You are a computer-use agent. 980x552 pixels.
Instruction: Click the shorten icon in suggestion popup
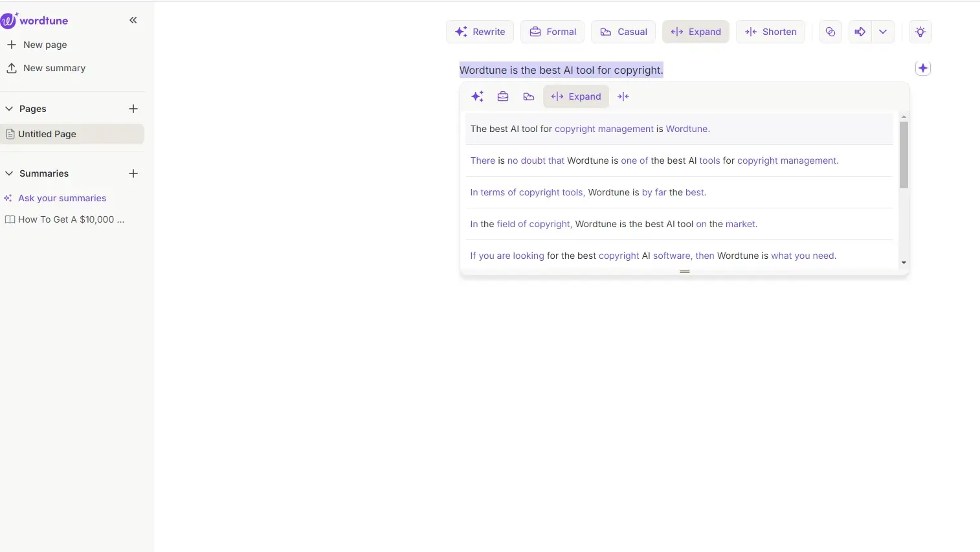coord(623,96)
